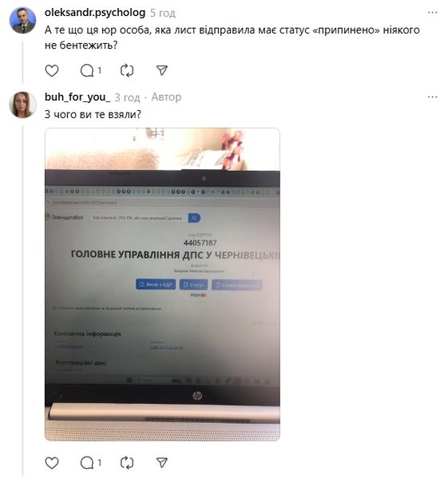The width and height of the screenshot is (448, 479).
Task: Visit oleksandr.psycholog username link
Action: pos(95,13)
